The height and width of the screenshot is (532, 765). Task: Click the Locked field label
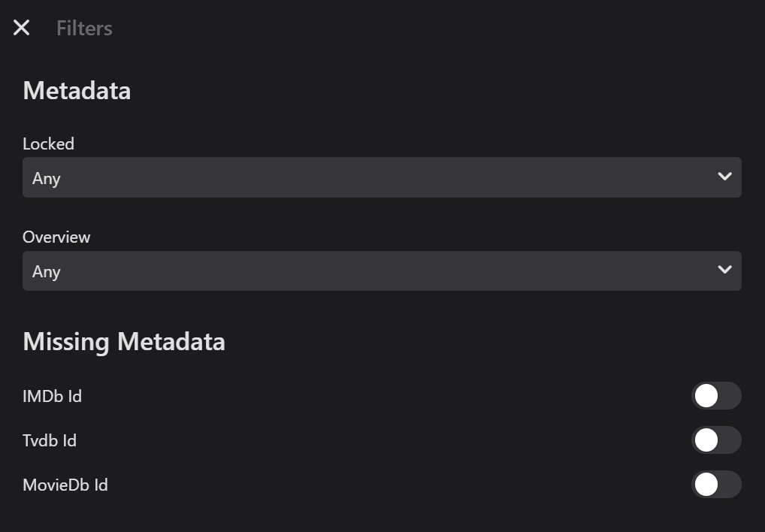point(48,144)
